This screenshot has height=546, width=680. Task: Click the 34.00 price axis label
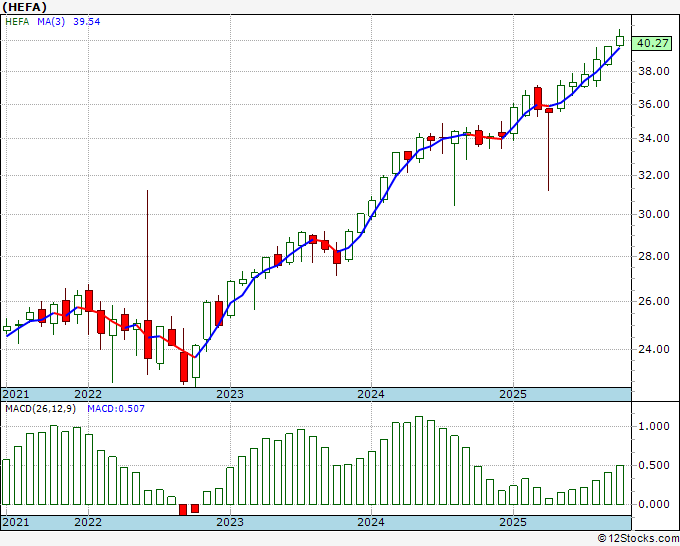pos(654,138)
